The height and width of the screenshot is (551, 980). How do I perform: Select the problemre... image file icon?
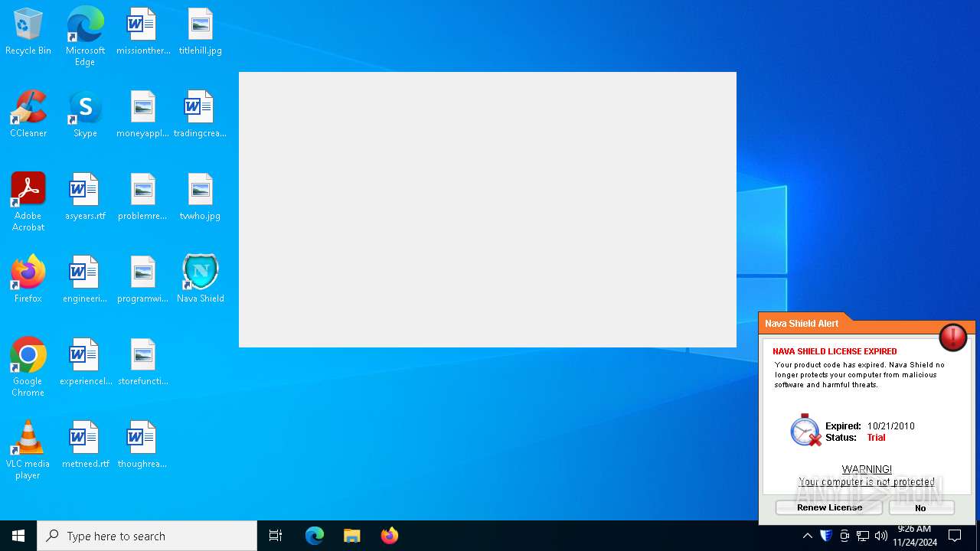coord(143,197)
